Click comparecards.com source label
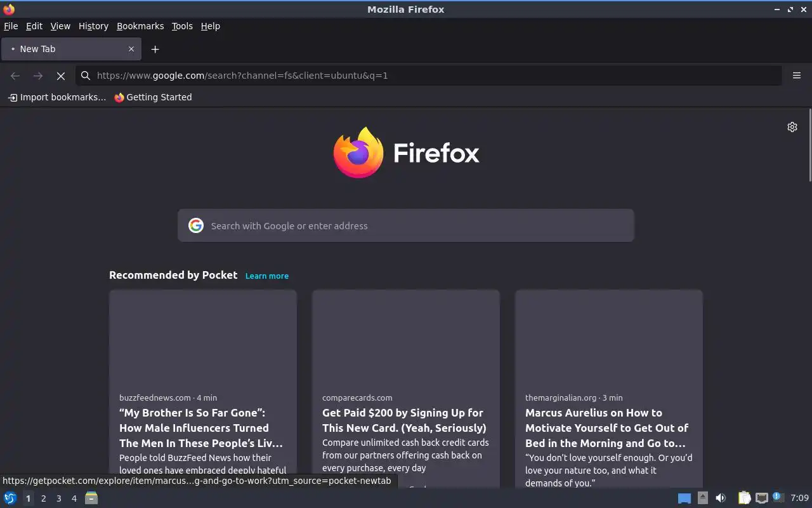The height and width of the screenshot is (508, 812). [357, 398]
